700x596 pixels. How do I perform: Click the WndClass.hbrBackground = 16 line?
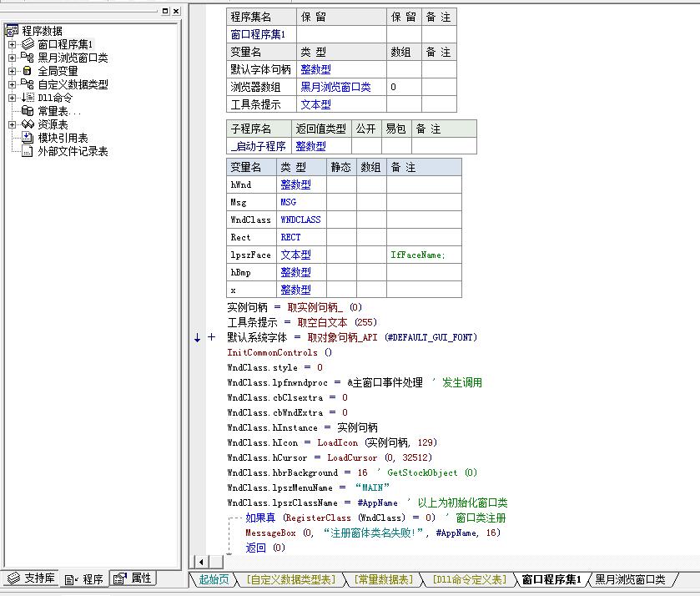(x=352, y=472)
